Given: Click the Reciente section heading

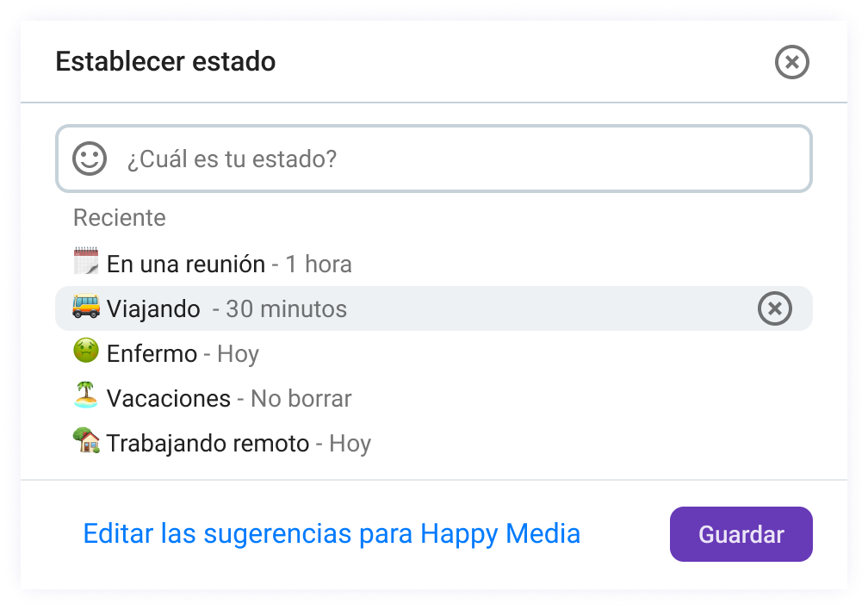Looking at the screenshot, I should click(x=120, y=217).
